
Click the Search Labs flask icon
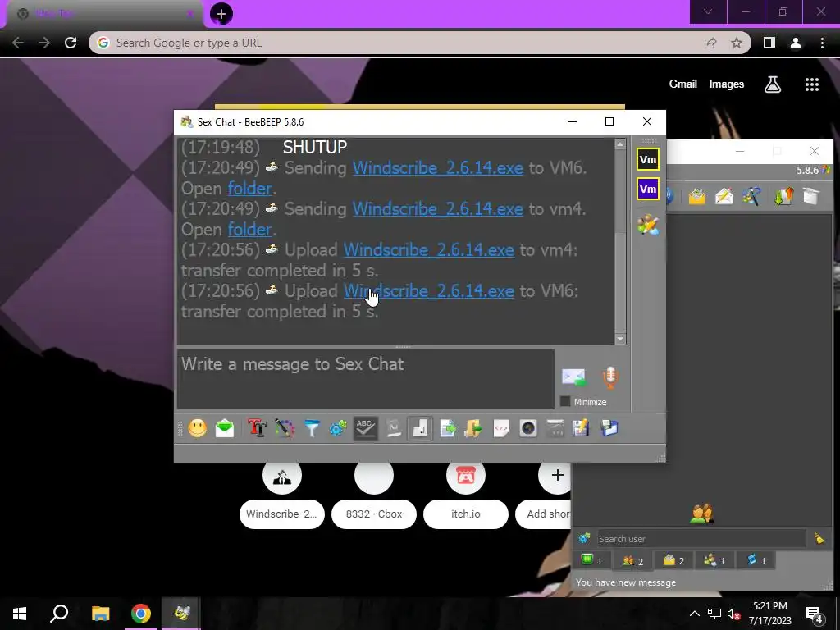pos(773,84)
